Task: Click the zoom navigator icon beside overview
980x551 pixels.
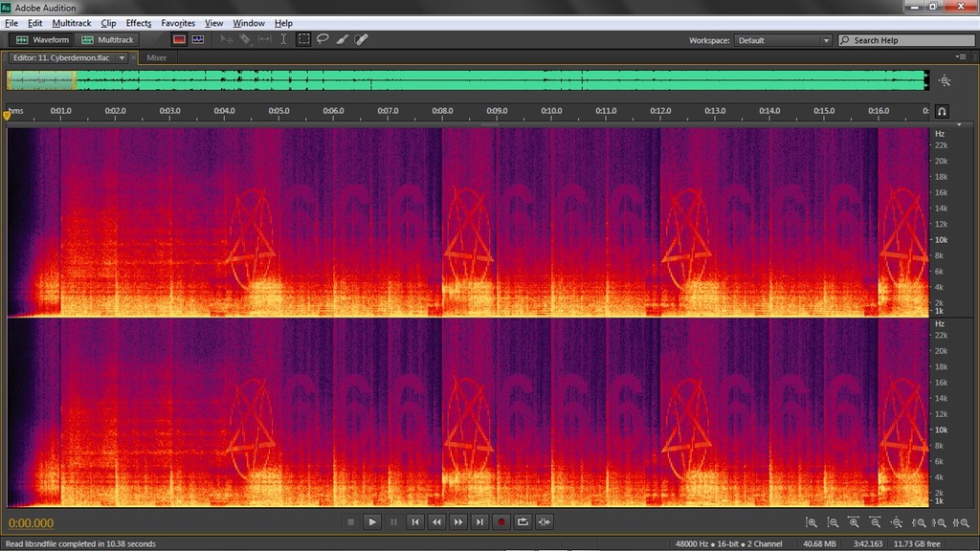Action: pos(945,80)
